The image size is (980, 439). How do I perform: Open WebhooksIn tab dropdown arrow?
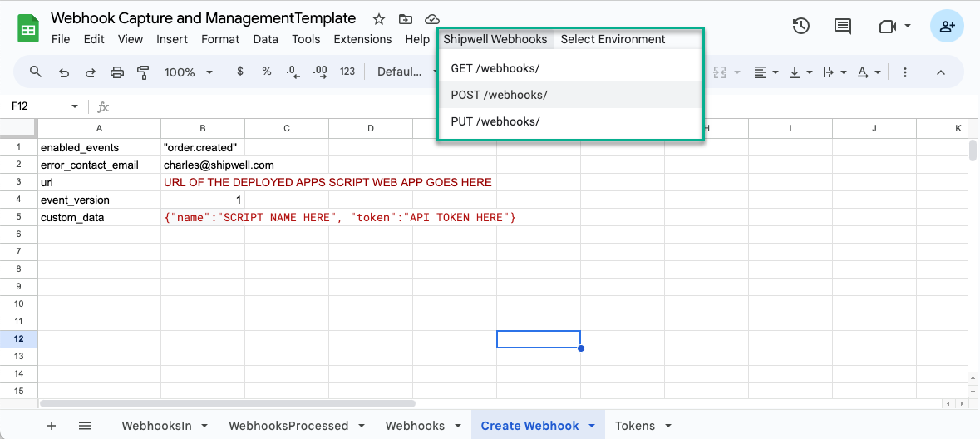[x=205, y=426]
